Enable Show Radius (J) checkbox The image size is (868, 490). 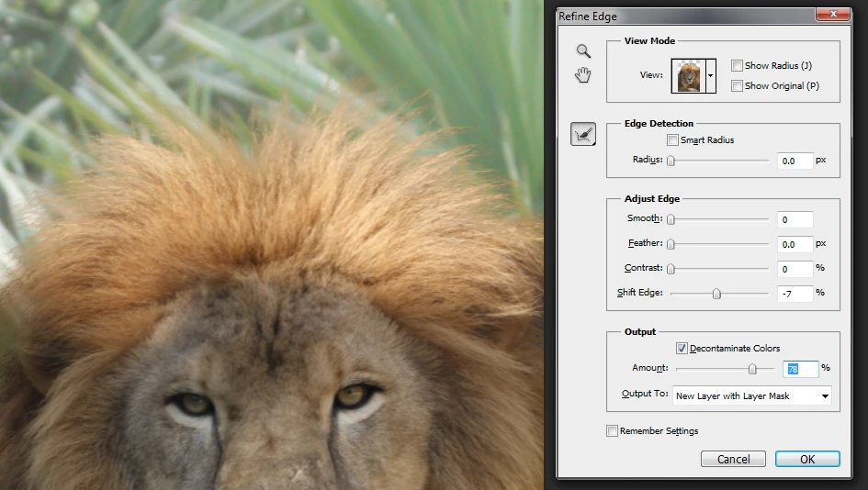[x=737, y=66]
